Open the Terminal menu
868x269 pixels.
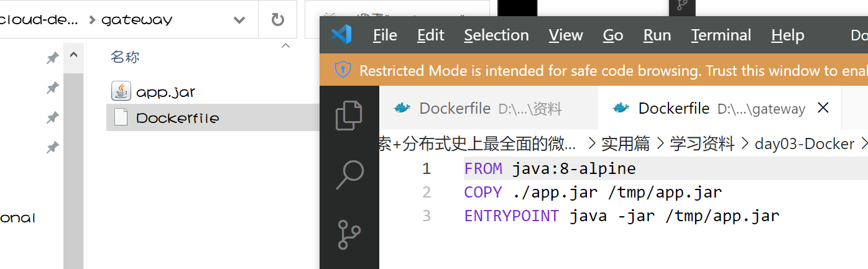click(721, 35)
